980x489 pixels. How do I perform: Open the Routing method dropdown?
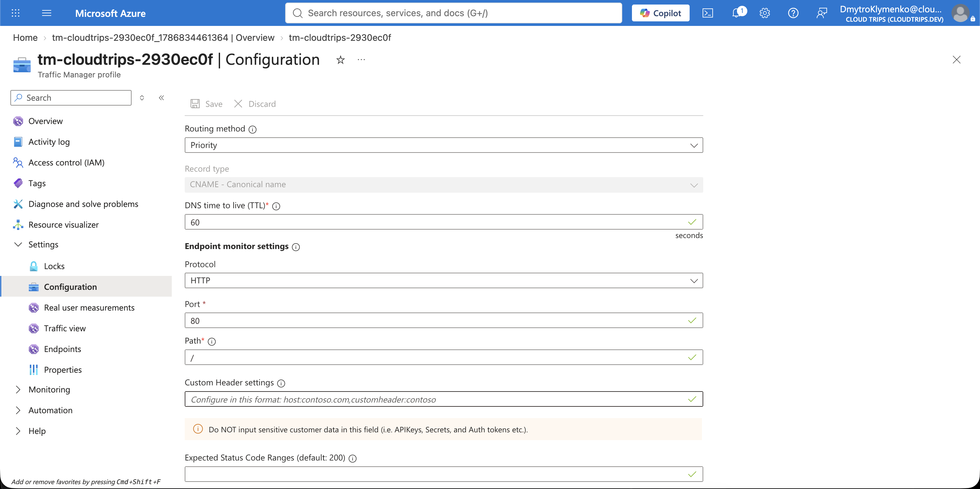point(444,145)
